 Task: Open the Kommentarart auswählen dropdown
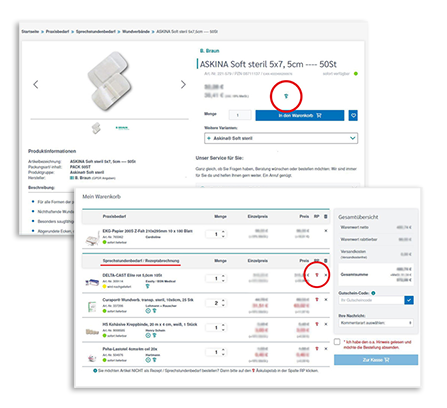point(376,323)
